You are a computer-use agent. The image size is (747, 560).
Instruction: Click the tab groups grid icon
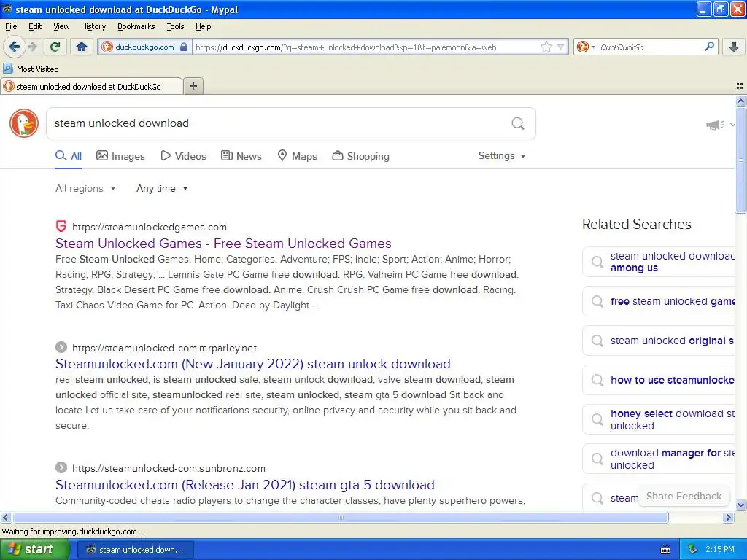tap(740, 86)
